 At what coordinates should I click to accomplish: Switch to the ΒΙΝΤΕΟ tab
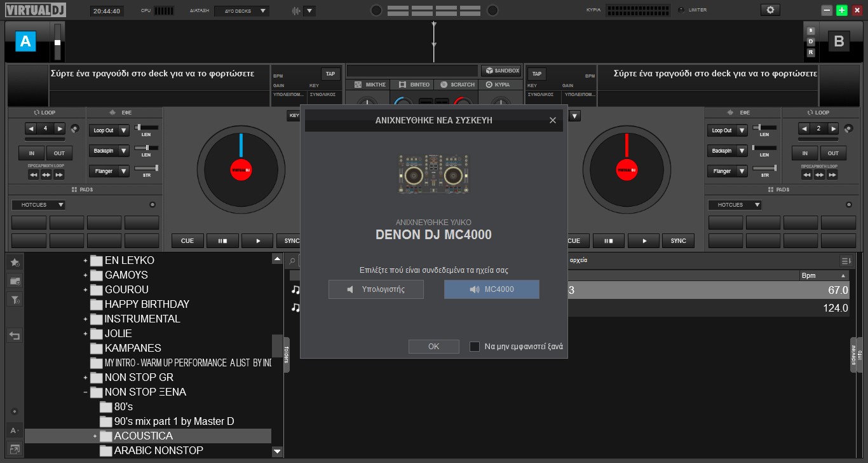click(414, 85)
